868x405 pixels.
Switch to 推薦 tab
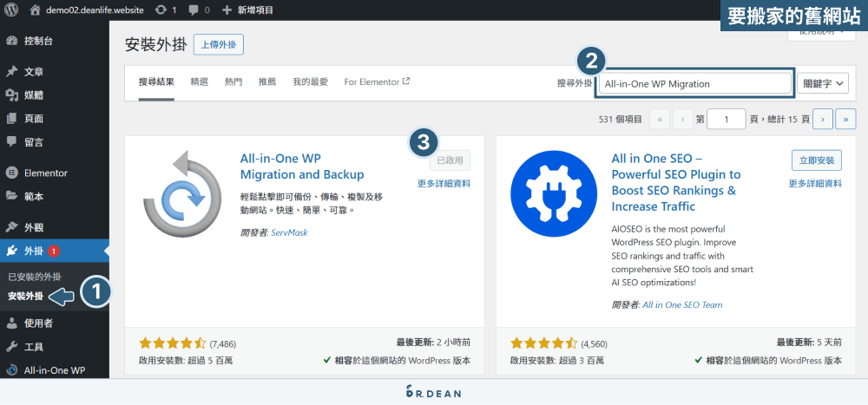click(267, 82)
